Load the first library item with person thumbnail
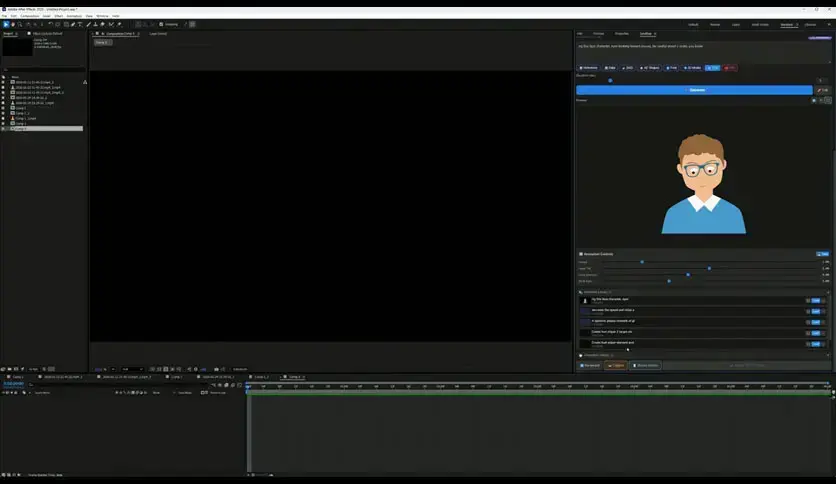This screenshot has height=484, width=836. 815,301
